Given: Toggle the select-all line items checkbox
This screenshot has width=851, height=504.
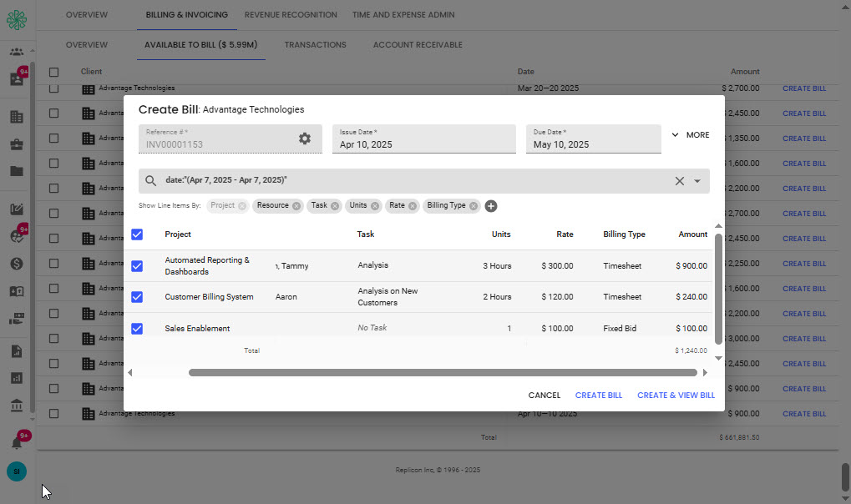Looking at the screenshot, I should pos(137,234).
